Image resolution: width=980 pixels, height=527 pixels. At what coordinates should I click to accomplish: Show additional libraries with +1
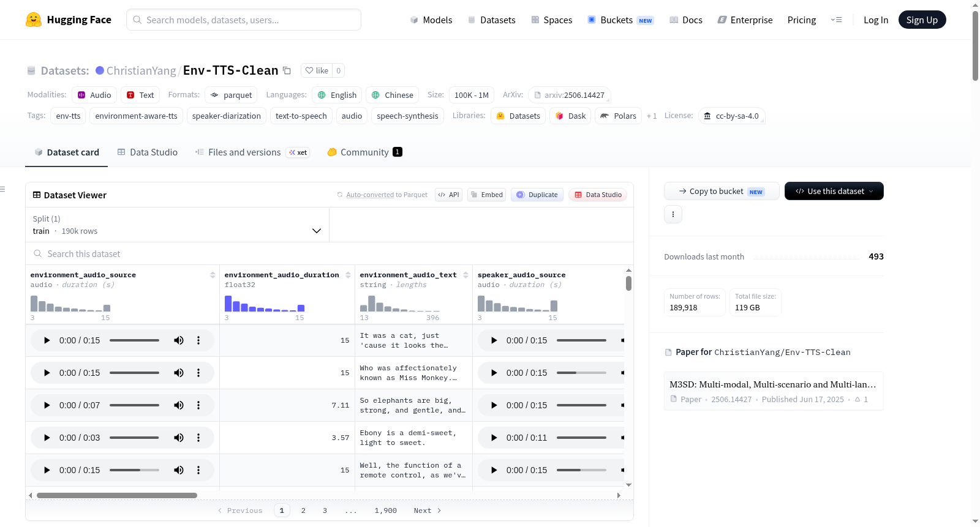tap(652, 116)
